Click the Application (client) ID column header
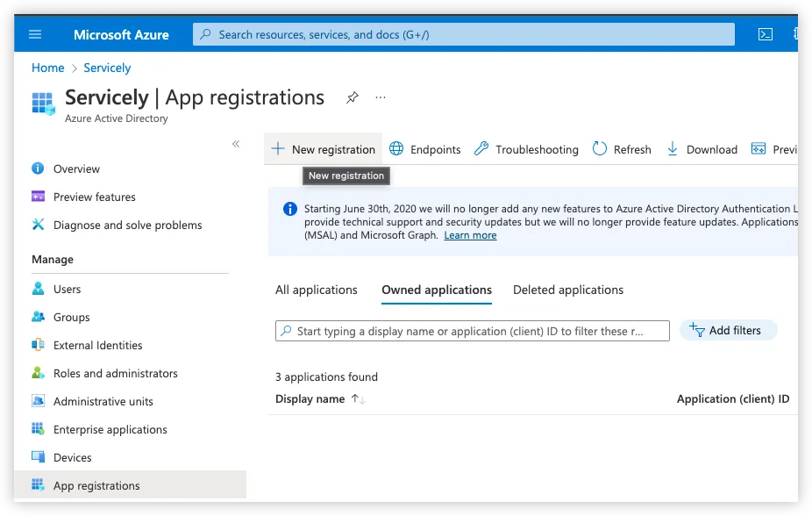 point(733,399)
